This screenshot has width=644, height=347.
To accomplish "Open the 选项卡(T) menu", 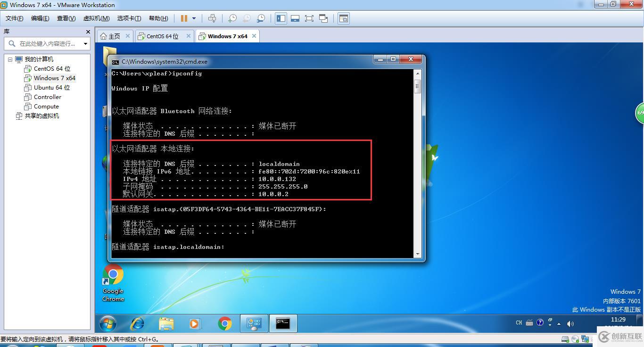I will (x=129, y=18).
